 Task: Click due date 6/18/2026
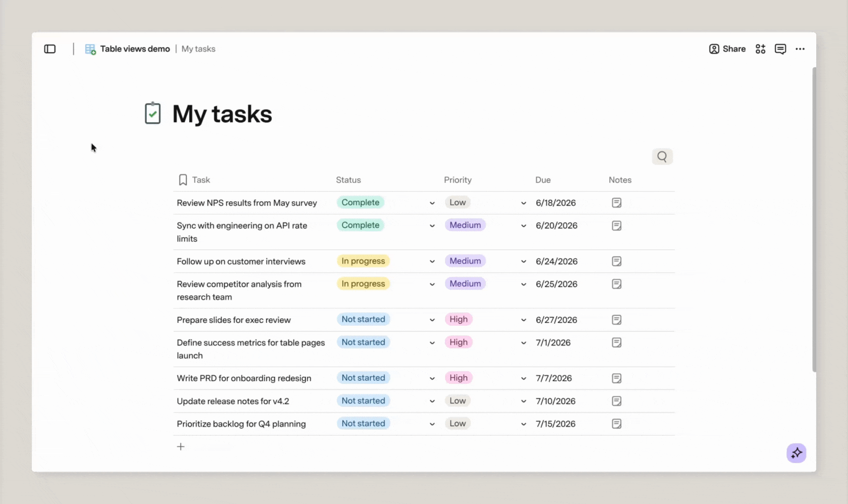tap(556, 203)
